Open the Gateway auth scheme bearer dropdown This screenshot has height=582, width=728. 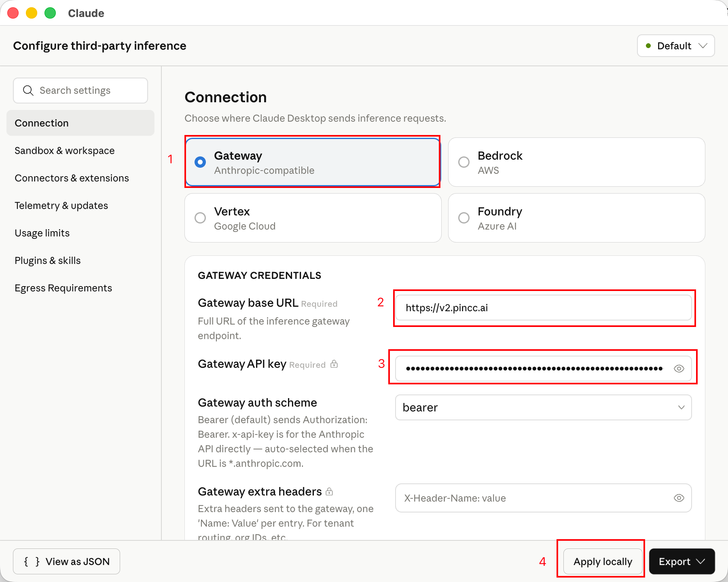click(x=543, y=407)
